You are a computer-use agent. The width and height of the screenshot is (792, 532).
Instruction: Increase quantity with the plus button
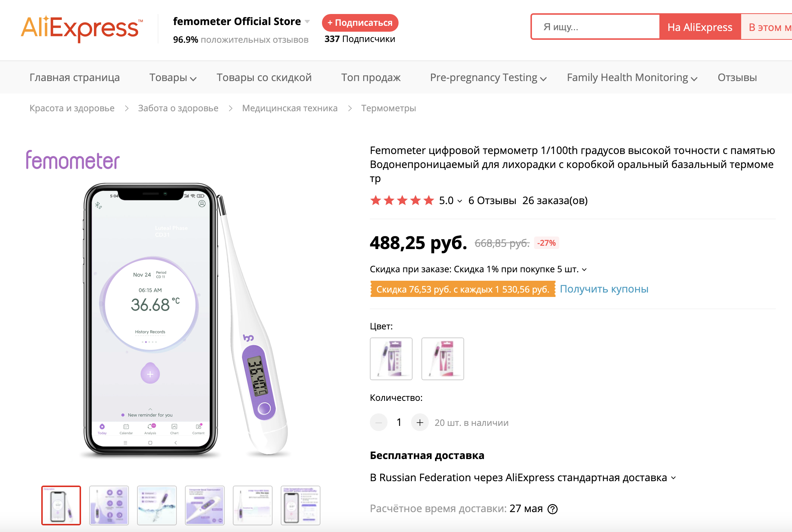[420, 423]
